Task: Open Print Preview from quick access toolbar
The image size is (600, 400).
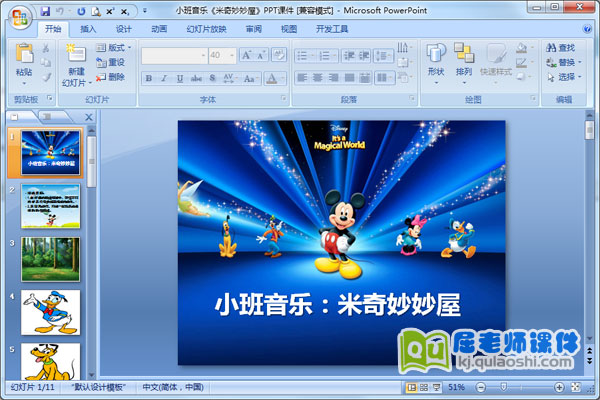Action: click(96, 11)
